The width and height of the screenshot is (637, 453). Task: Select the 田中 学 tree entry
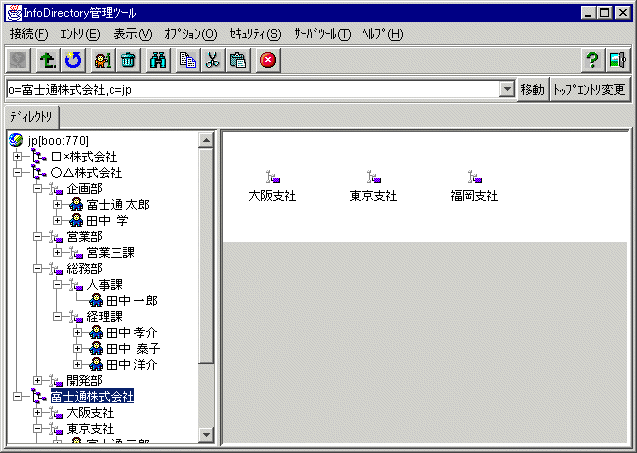tap(107, 221)
